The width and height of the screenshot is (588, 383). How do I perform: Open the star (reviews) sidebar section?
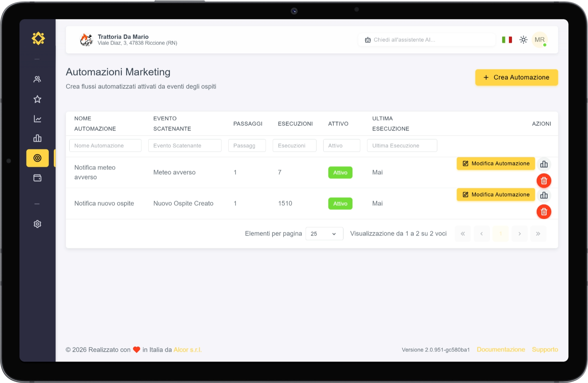[x=37, y=99]
